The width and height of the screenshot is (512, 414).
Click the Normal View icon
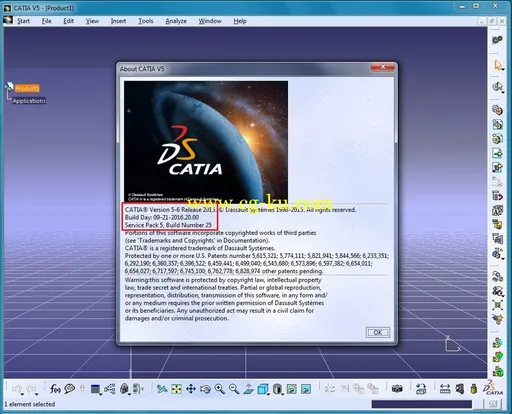click(x=248, y=389)
